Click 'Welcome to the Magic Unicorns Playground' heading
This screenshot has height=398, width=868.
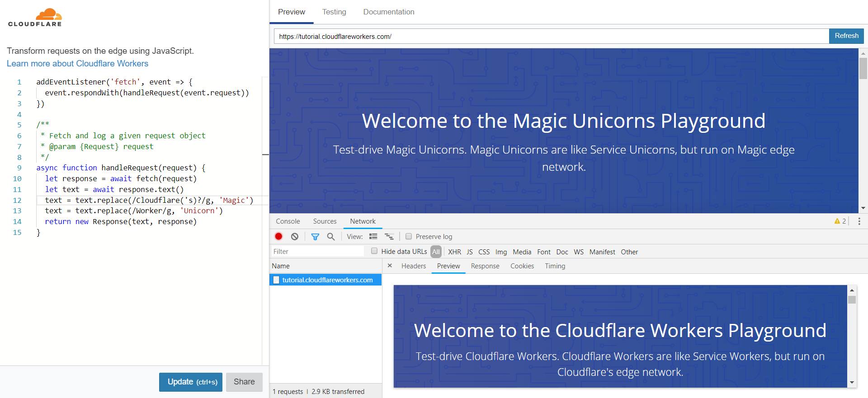tap(563, 121)
